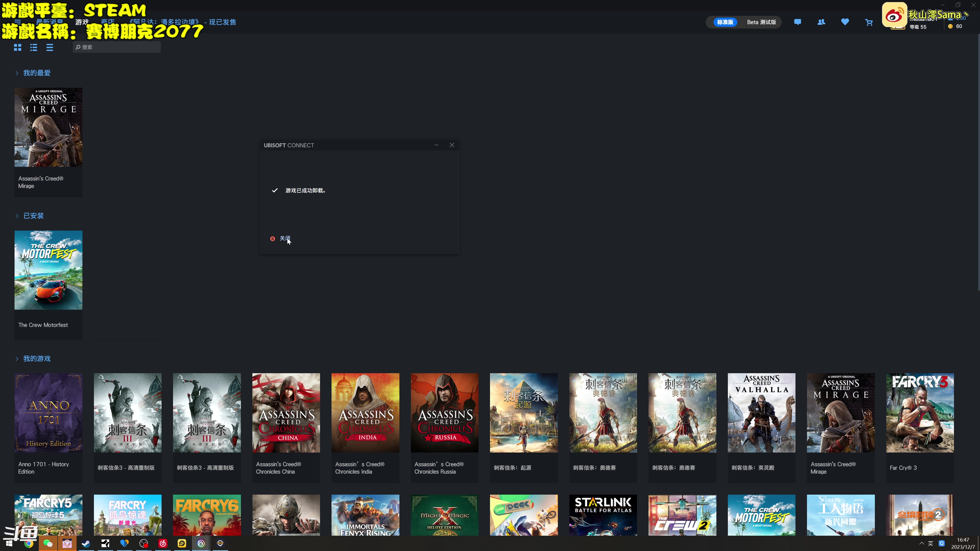Screen dimensions: 980x551
Task: Open Assassin's Creed Chronicles Russia
Action: coord(444,428)
